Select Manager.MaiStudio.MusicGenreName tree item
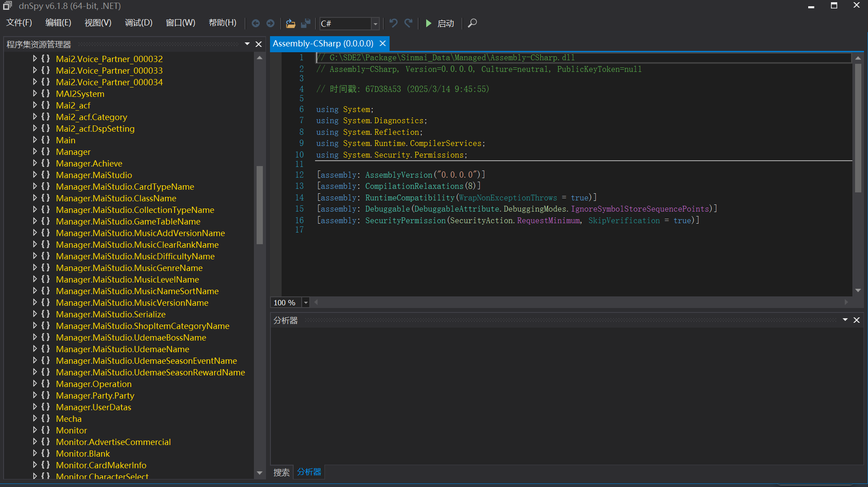The image size is (868, 487). [129, 268]
